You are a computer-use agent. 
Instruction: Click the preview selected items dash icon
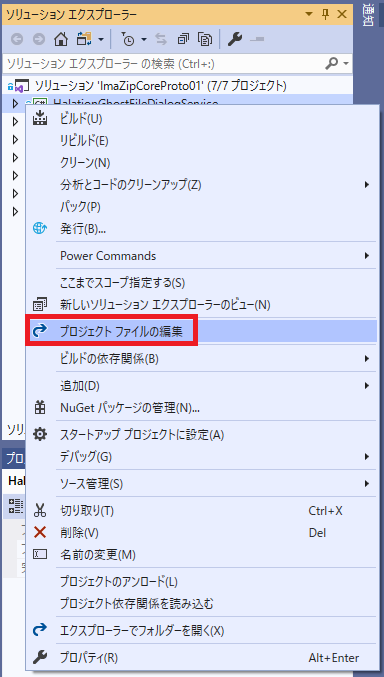(x=257, y=39)
